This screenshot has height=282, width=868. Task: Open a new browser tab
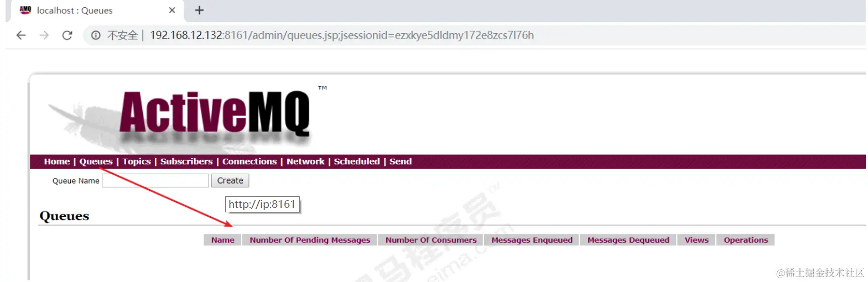[x=200, y=10]
